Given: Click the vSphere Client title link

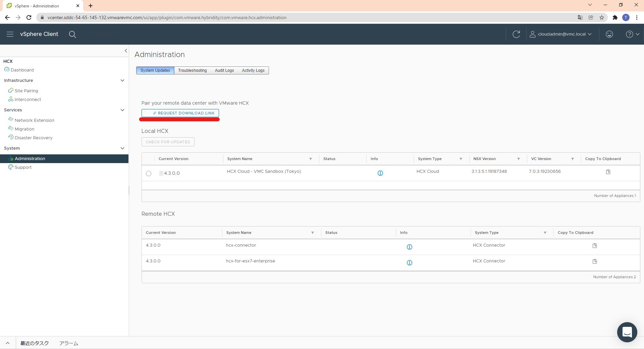Looking at the screenshot, I should [x=39, y=34].
